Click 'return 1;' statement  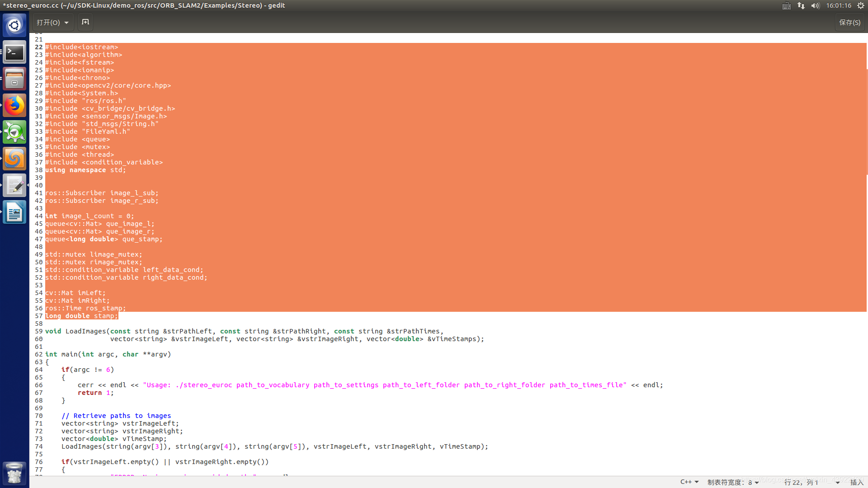point(95,393)
